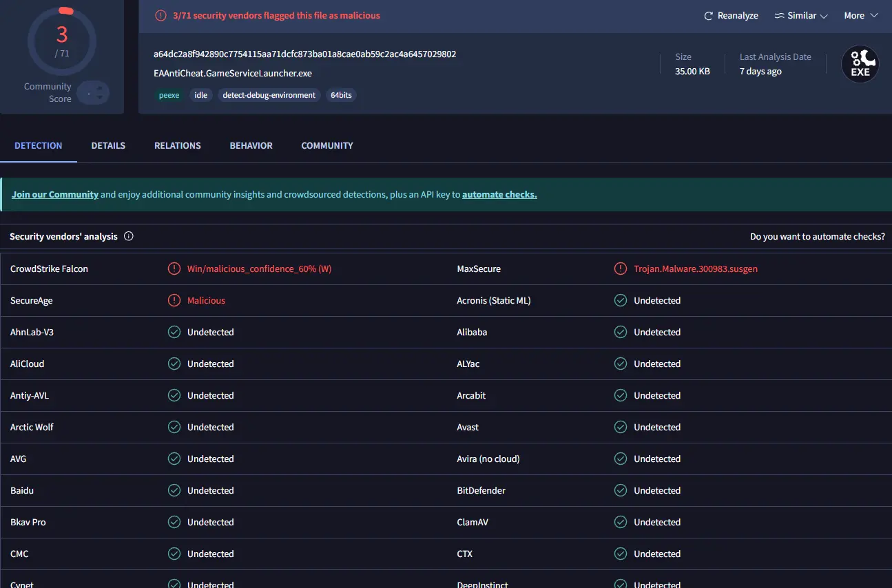
Task: Click the MaxSecure red warning icon
Action: [x=621, y=269]
